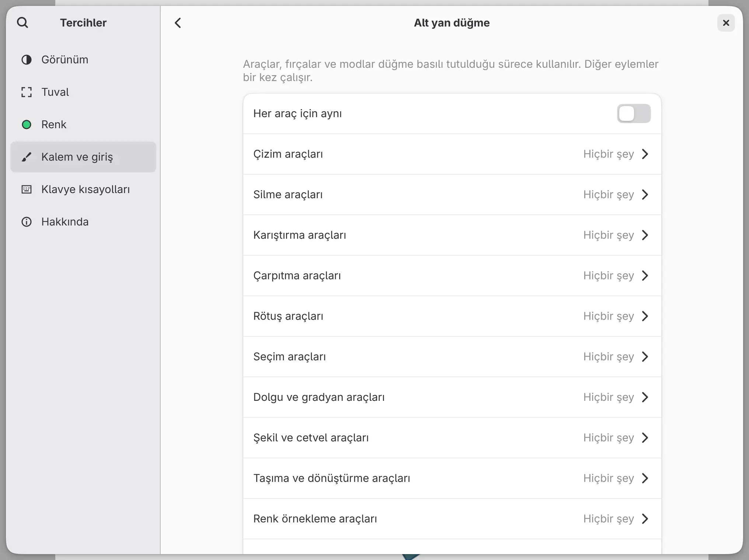Click the Tuval canvas brackets icon
This screenshot has height=560, width=749.
[27, 92]
